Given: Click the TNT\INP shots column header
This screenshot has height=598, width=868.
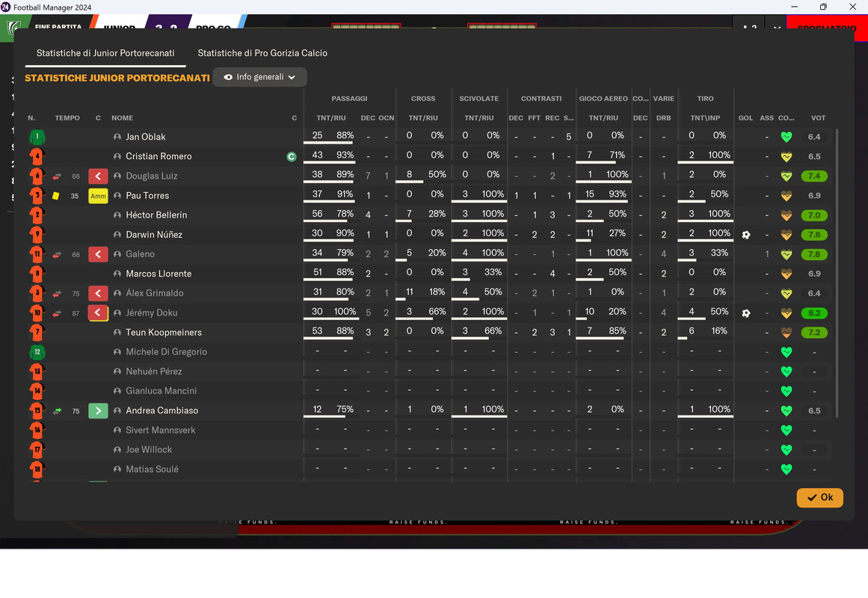Looking at the screenshot, I should (x=705, y=118).
